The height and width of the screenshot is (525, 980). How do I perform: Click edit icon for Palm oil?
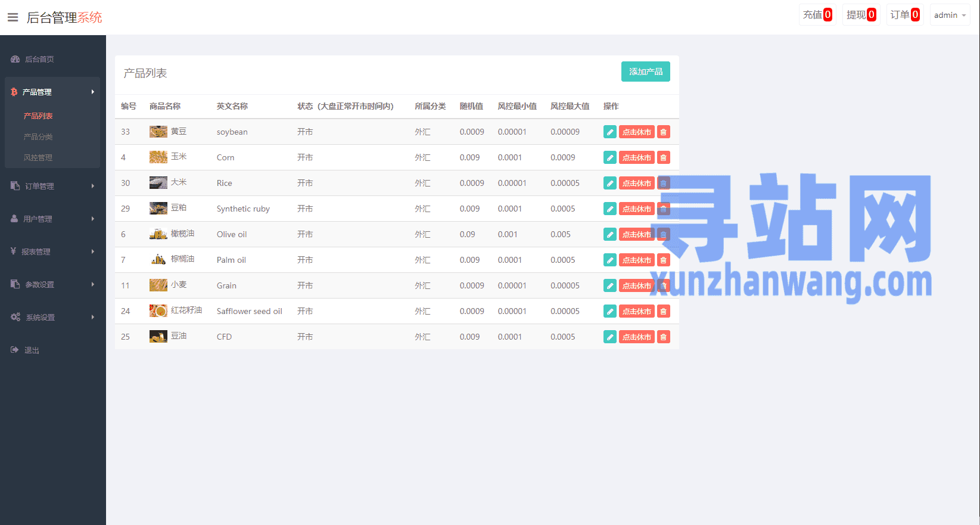pyautogui.click(x=609, y=260)
